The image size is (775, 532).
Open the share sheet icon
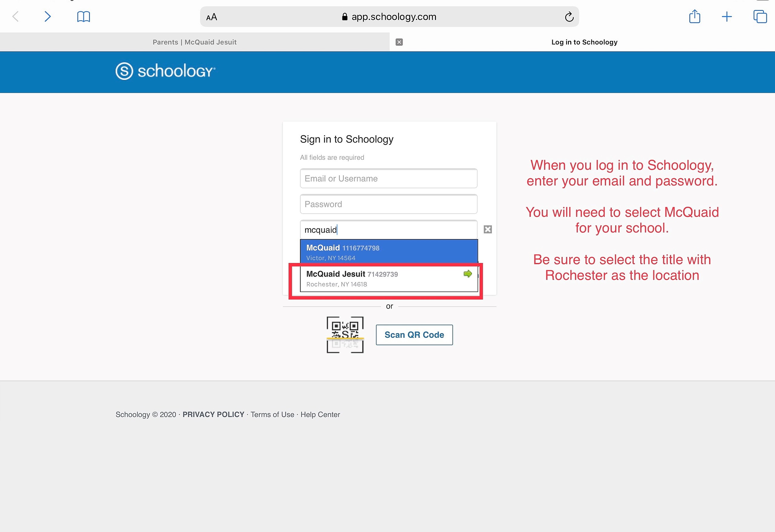[695, 16]
